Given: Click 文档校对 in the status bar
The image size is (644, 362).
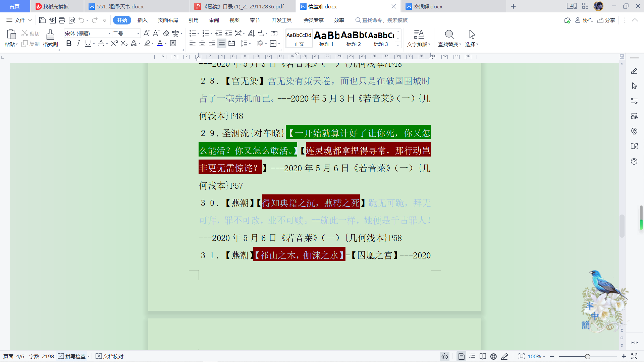Looking at the screenshot, I should (x=110, y=356).
